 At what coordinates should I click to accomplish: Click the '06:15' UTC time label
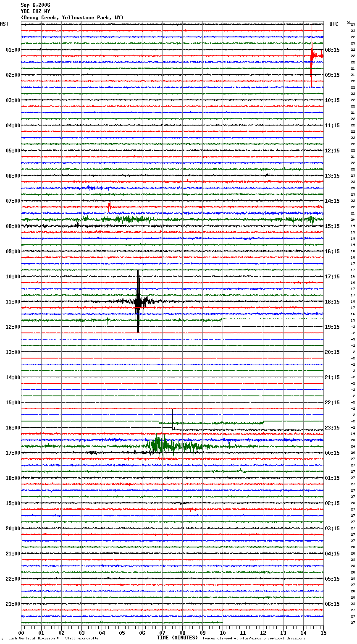tap(332, 604)
